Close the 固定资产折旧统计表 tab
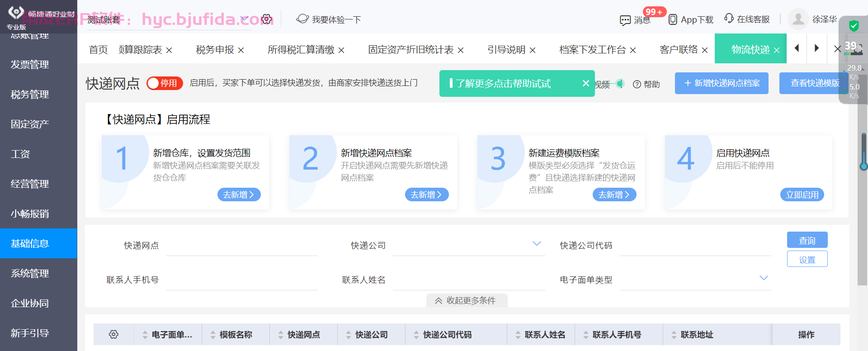This screenshot has width=868, height=351. click(x=461, y=50)
